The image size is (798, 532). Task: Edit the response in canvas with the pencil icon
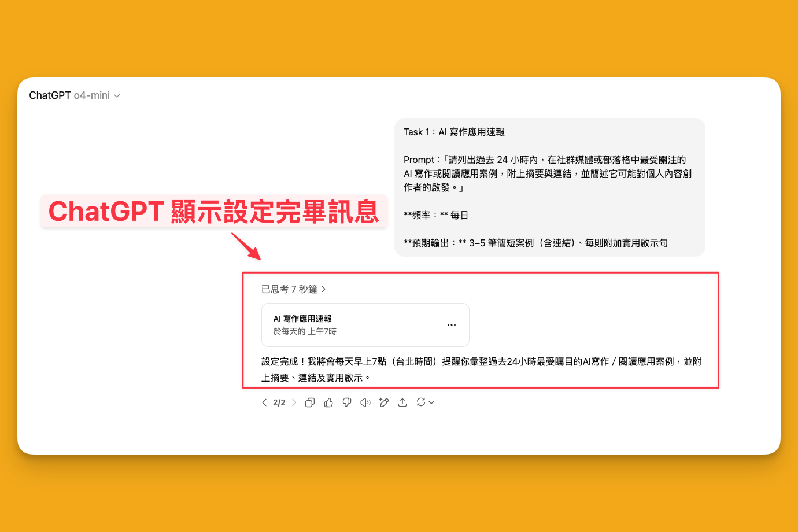pyautogui.click(x=384, y=402)
